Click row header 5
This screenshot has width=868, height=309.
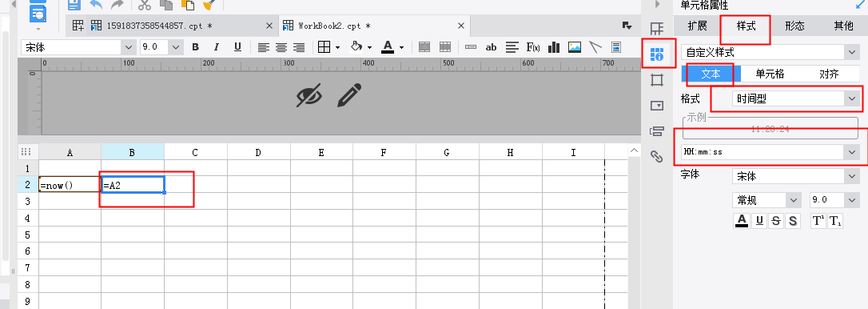coord(28,235)
